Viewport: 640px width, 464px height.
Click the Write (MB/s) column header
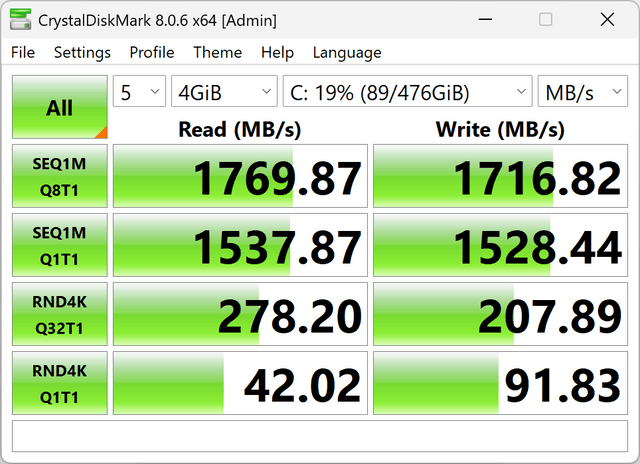click(x=500, y=130)
